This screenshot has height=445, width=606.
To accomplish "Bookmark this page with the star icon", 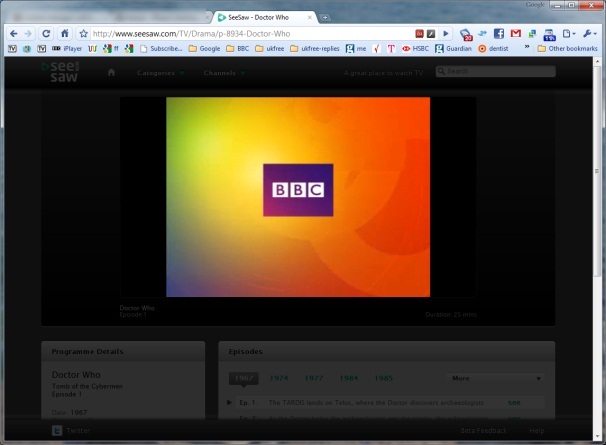I will pos(83,34).
